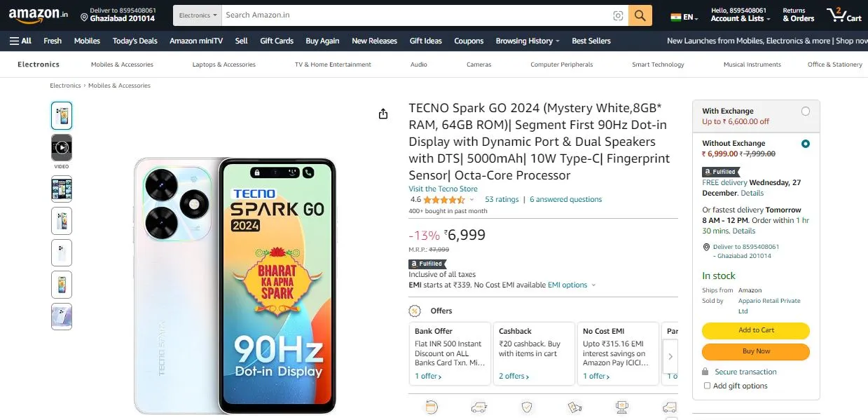Expand the Electronics search category dropdown

click(x=198, y=15)
